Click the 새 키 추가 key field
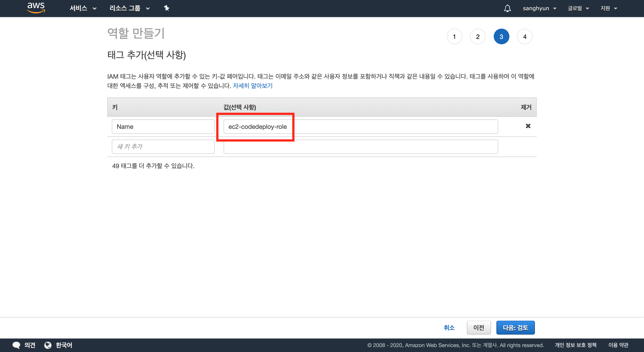This screenshot has width=644, height=352. click(163, 146)
